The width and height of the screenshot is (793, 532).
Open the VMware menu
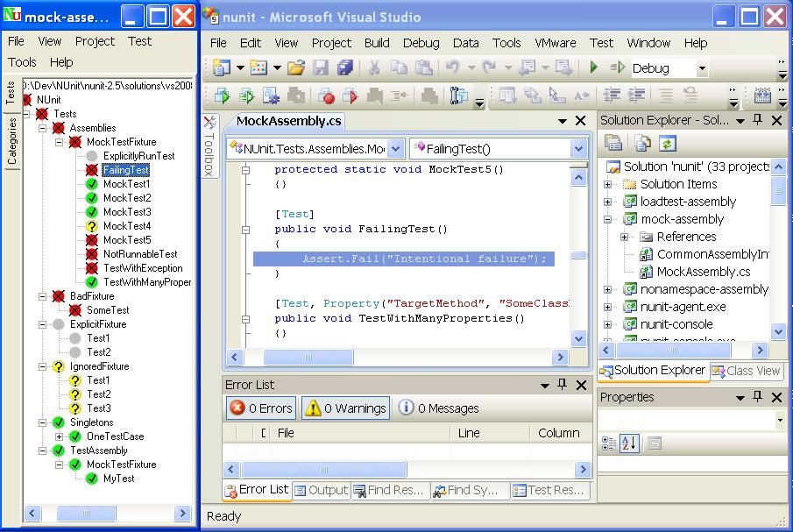[556, 43]
